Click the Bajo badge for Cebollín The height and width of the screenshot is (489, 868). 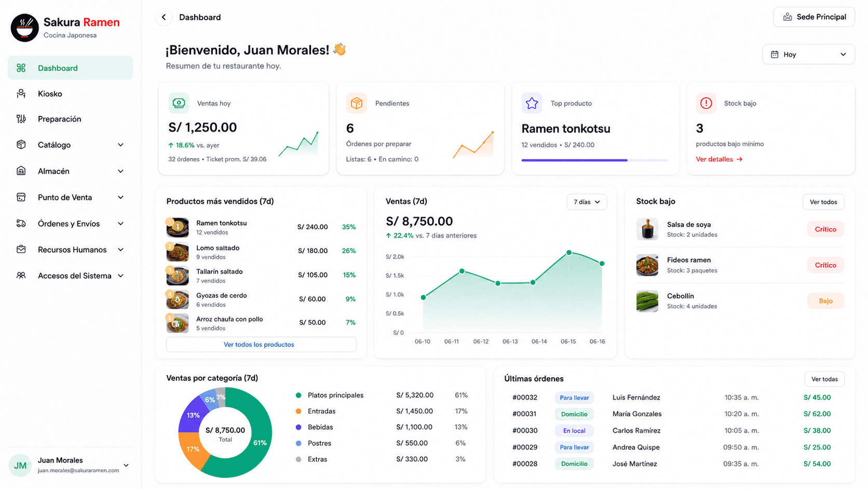(x=825, y=301)
